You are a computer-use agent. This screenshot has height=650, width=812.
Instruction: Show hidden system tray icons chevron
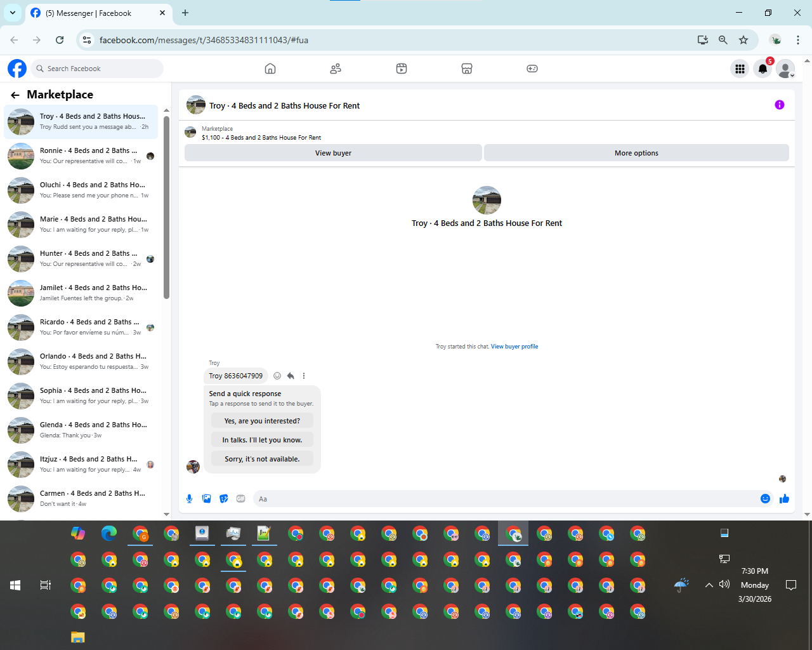point(709,585)
